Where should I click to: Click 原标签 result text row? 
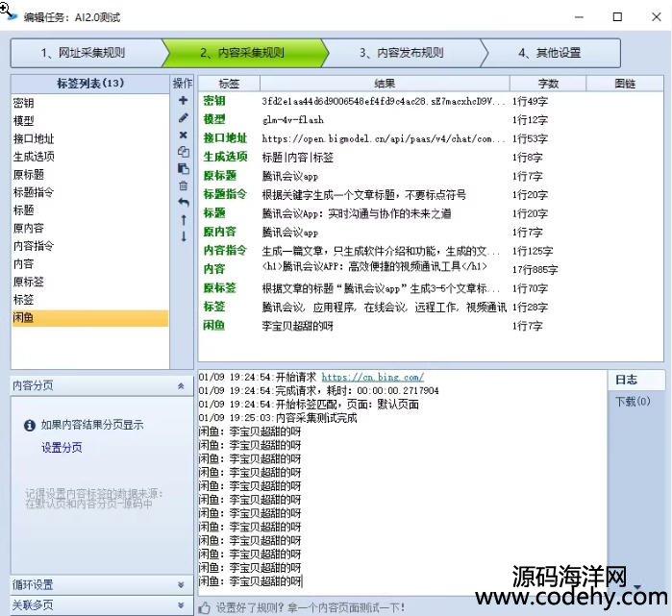click(381, 288)
